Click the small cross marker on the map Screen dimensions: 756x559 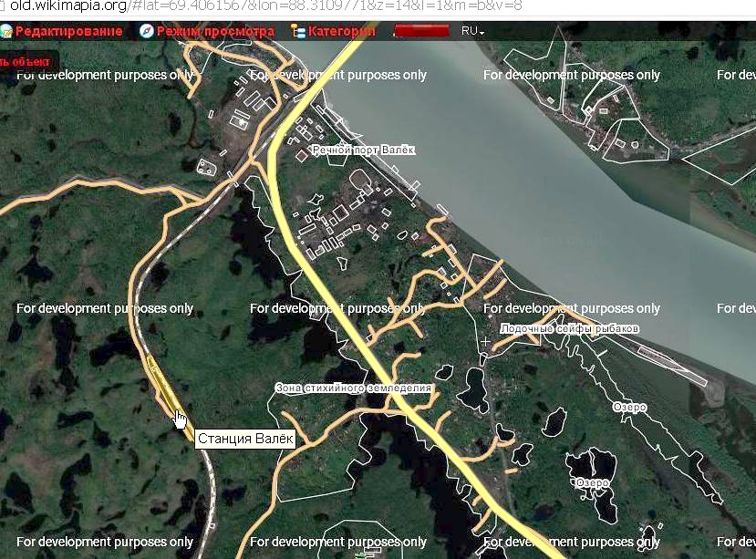click(x=485, y=341)
